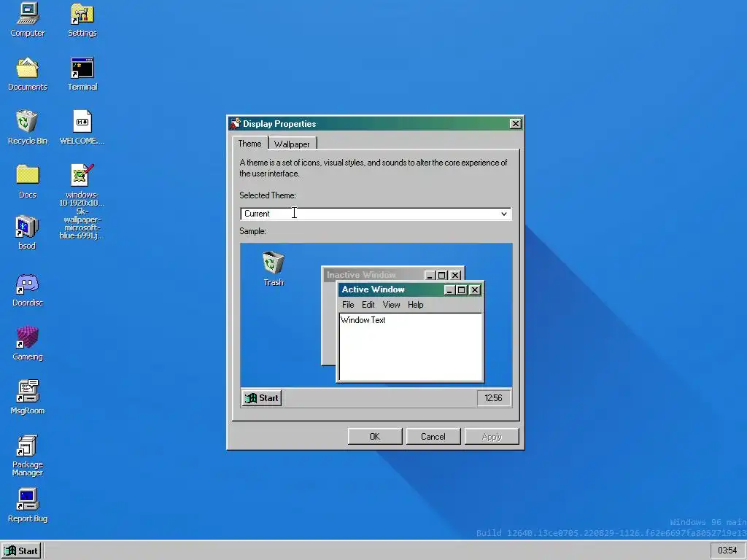Click the taskbar clock showing 03:54
Image resolution: width=747 pixels, height=560 pixels.
click(x=727, y=551)
